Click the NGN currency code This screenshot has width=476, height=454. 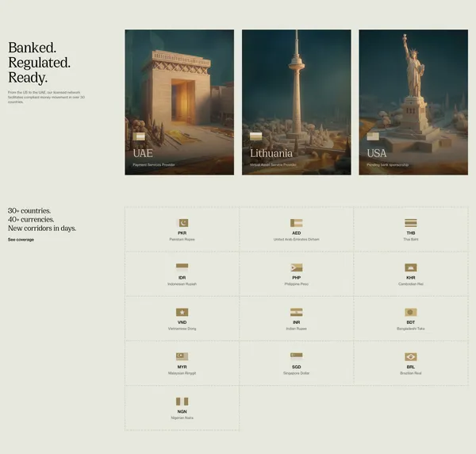click(x=182, y=412)
